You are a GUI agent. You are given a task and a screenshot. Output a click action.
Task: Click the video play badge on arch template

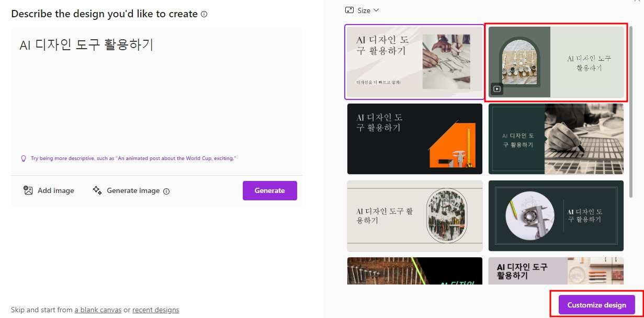tap(497, 89)
